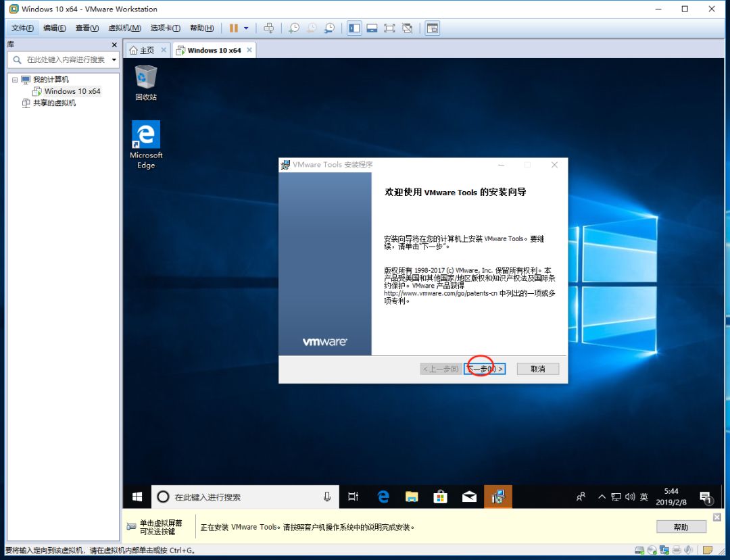Click the Cortana search box in guest taskbar
730x560 pixels.
click(245, 497)
